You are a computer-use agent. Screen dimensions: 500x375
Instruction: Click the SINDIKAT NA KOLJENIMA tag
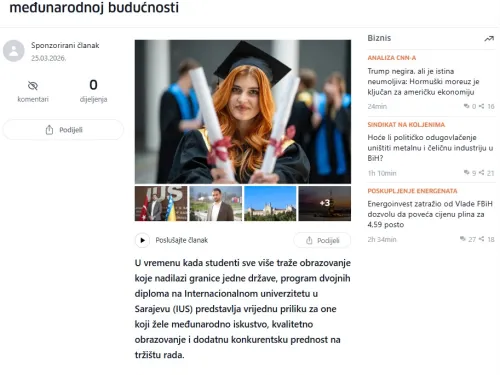tap(406, 125)
